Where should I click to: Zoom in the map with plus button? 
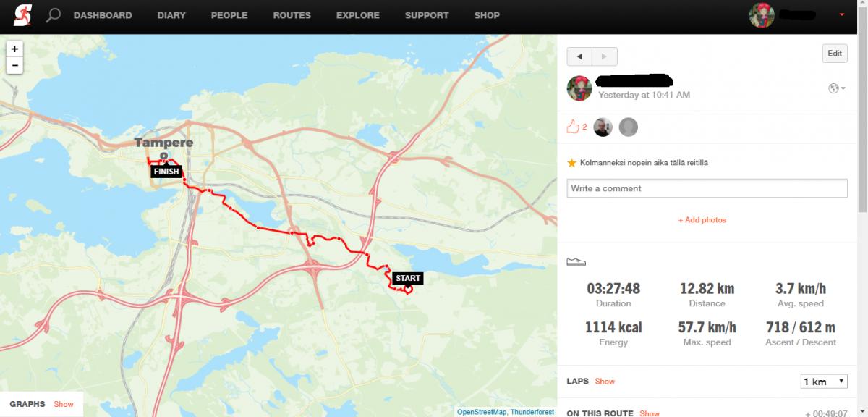click(14, 49)
